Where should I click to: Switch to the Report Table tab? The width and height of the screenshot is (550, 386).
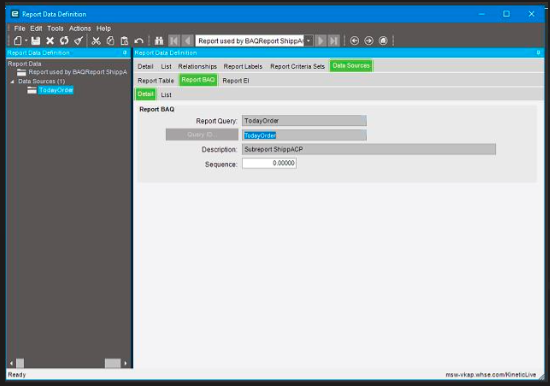point(156,80)
